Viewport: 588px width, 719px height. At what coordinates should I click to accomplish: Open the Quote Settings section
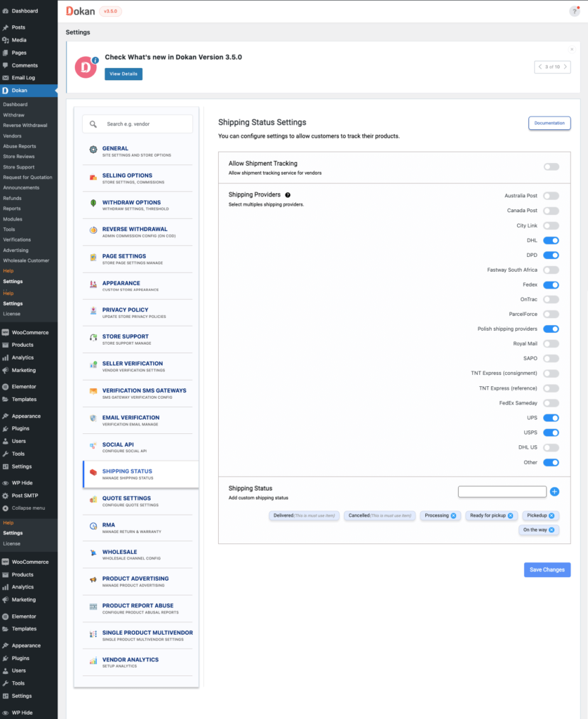pyautogui.click(x=138, y=501)
